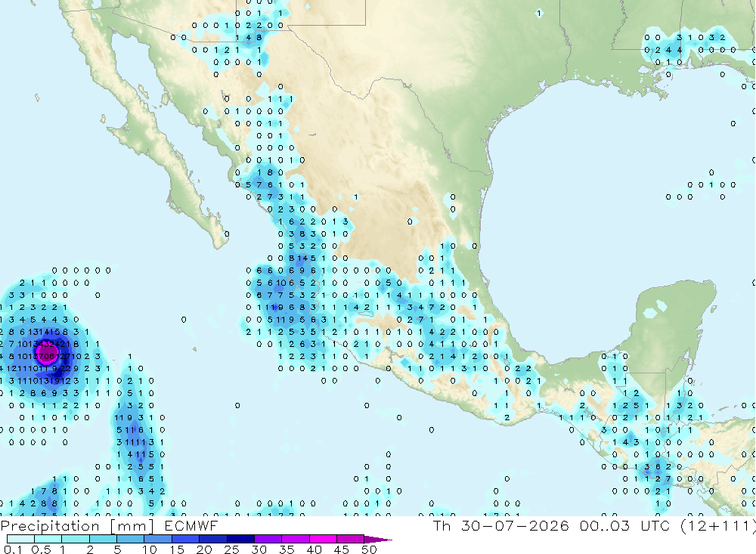The width and height of the screenshot is (756, 554).
Task: Click the "Th 30-07-2026" date text
Action: (x=501, y=525)
